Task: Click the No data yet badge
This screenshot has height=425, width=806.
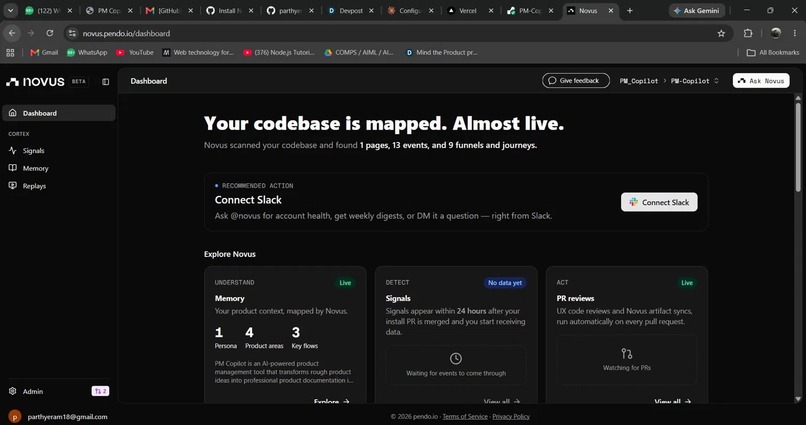Action: click(505, 283)
